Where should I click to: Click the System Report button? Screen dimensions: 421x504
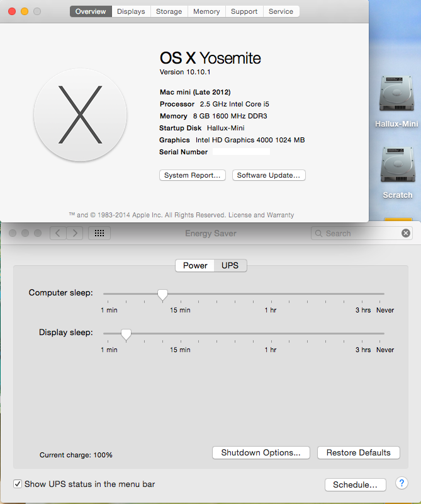tap(193, 175)
